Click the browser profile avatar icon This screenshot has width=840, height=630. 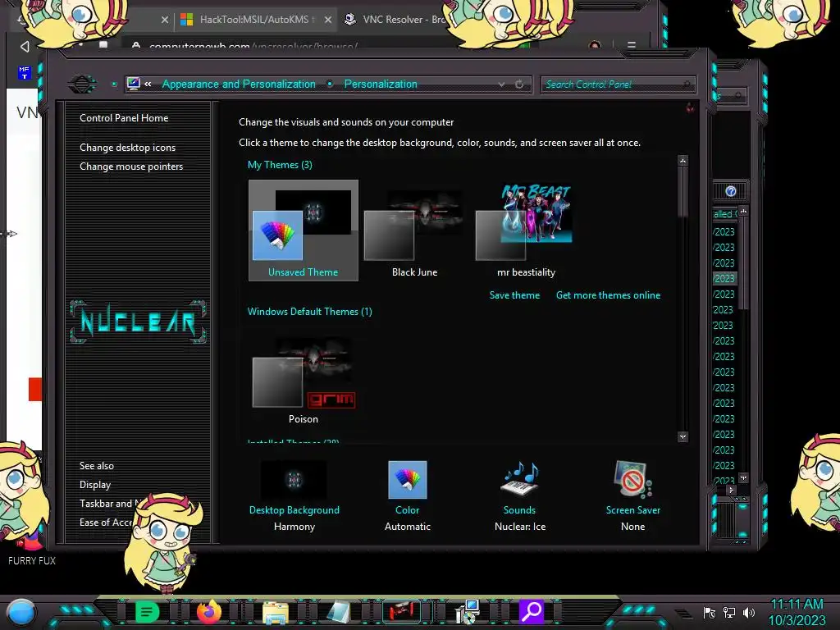point(595,44)
